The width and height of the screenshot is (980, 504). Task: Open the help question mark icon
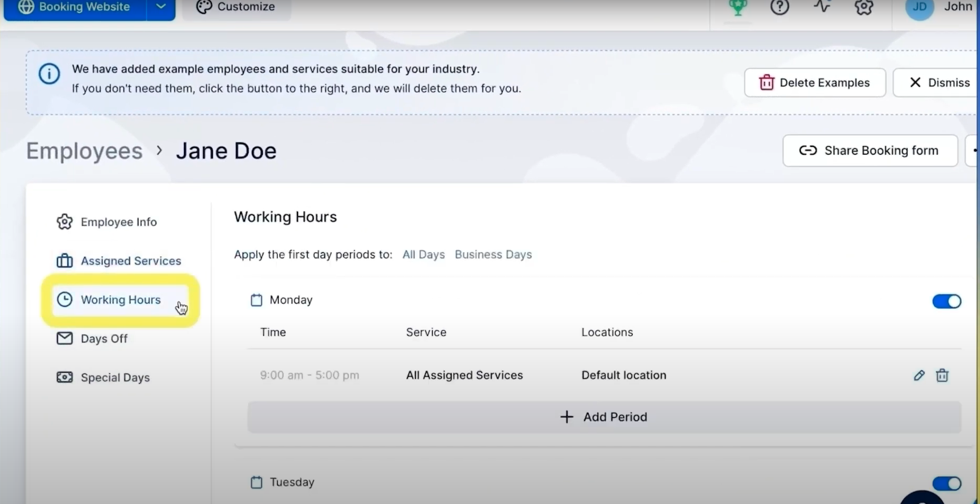780,7
